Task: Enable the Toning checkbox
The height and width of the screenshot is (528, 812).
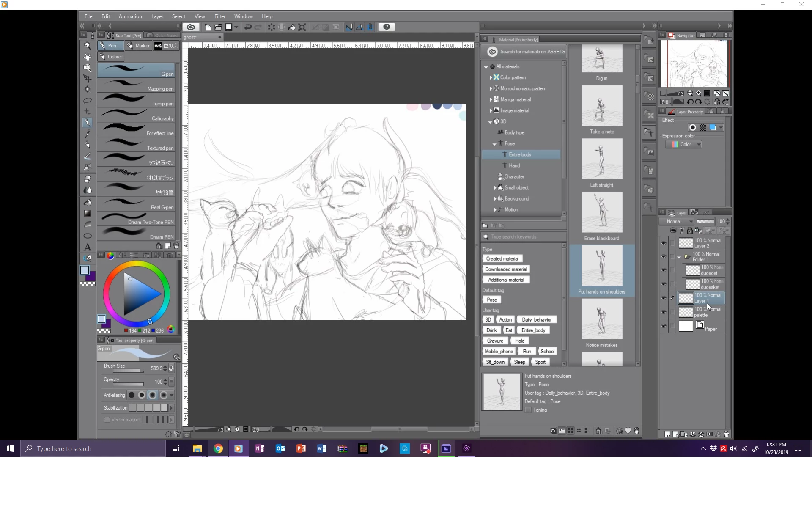Action: (528, 410)
